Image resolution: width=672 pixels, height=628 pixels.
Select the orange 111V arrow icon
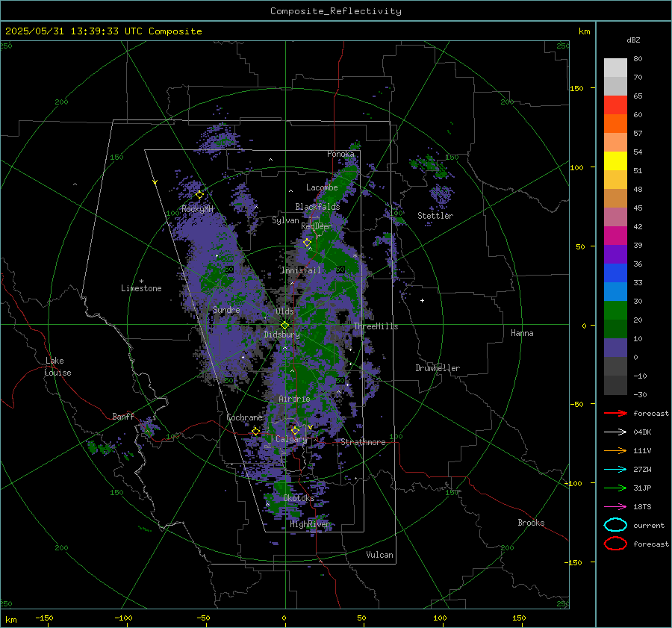615,450
